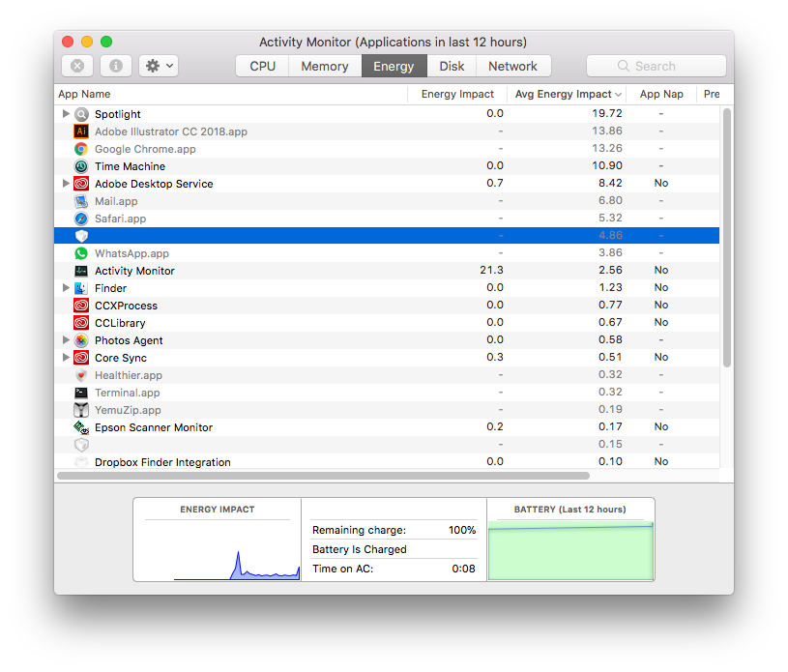788x672 pixels.
Task: Click the Dropbox Finder Integration icon
Action: tap(81, 462)
